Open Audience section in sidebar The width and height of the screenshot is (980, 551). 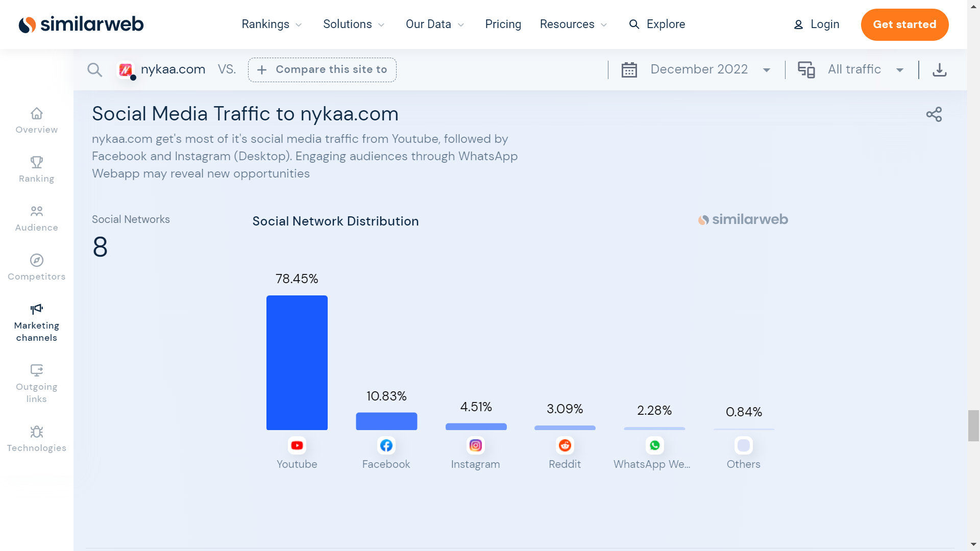point(37,218)
